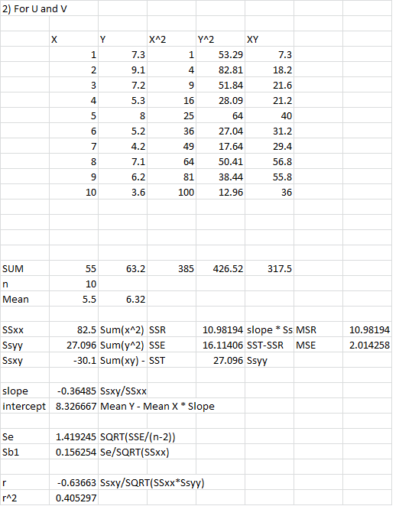
Task: Click the sum of XY value 317.5
Action: coord(269,268)
